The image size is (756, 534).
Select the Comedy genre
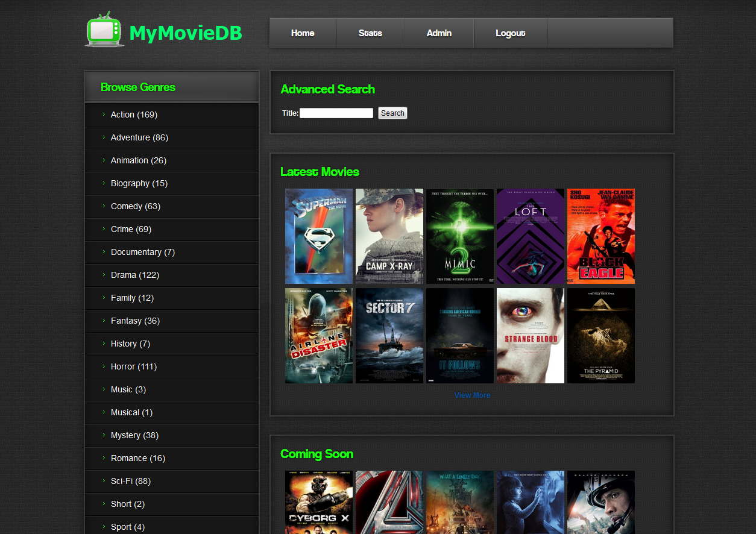pos(126,206)
